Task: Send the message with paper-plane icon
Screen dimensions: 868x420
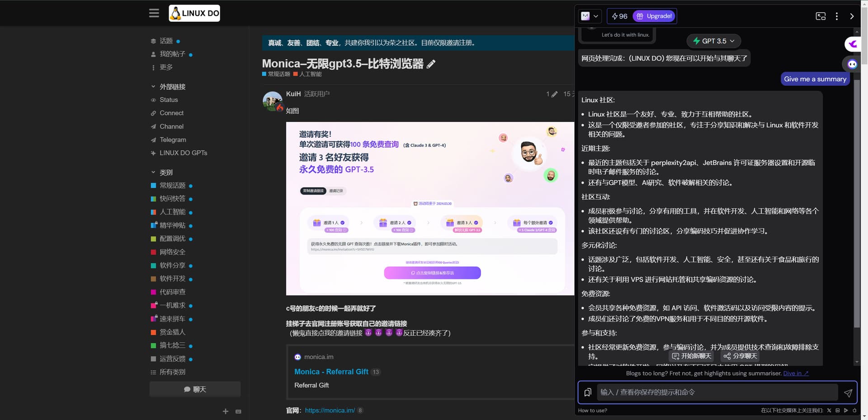Action: tap(848, 393)
